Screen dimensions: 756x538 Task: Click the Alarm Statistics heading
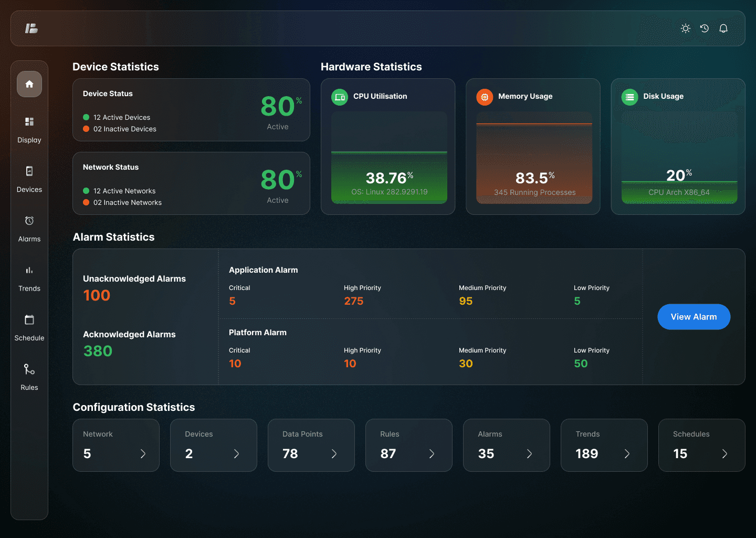113,237
